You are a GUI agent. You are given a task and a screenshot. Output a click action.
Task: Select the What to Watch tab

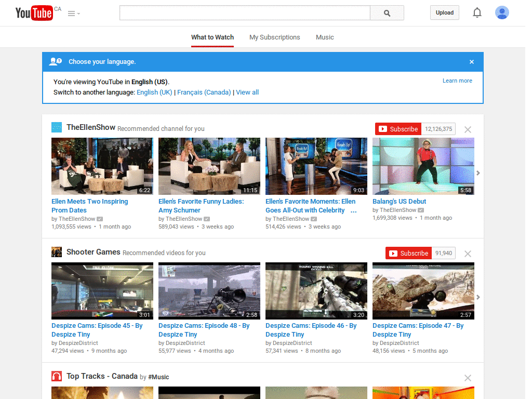212,37
